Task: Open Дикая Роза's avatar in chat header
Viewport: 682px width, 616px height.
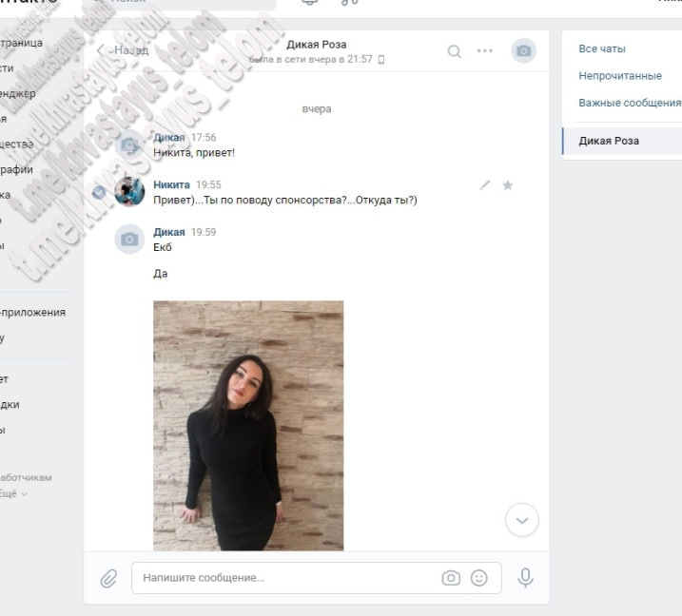Action: click(523, 51)
